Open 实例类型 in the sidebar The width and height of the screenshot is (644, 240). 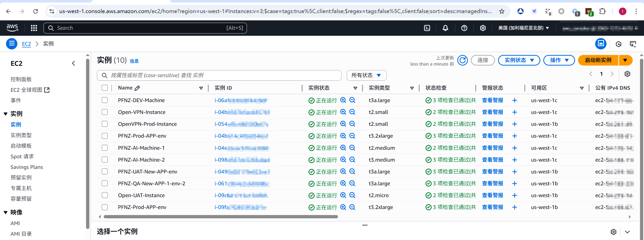click(x=21, y=135)
